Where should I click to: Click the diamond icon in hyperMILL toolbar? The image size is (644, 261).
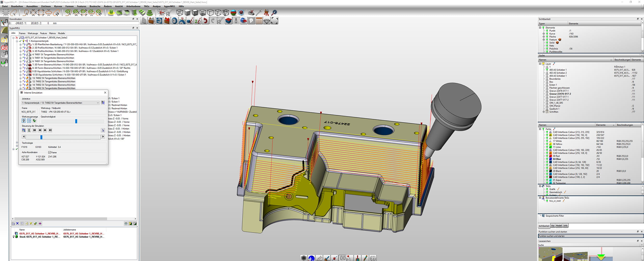pyautogui.click(x=267, y=21)
